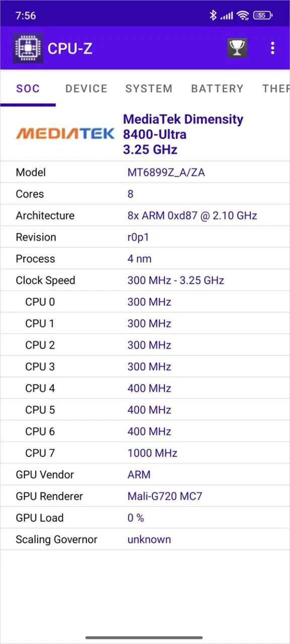290x644 pixels.
Task: Tap the Wi-Fi status bar icon
Action: [245, 16]
